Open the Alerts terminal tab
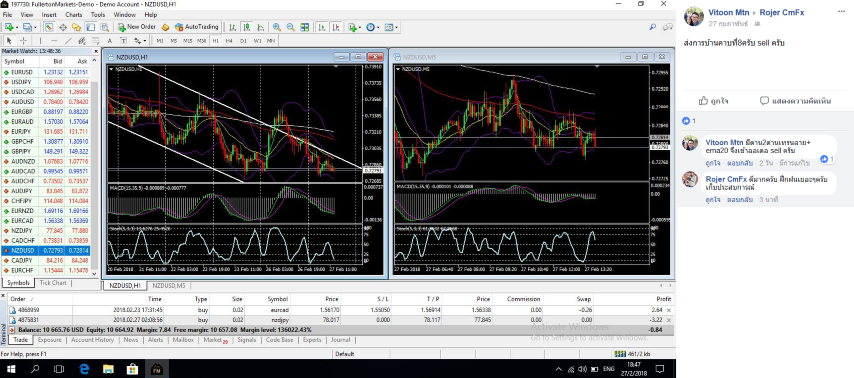 click(155, 340)
